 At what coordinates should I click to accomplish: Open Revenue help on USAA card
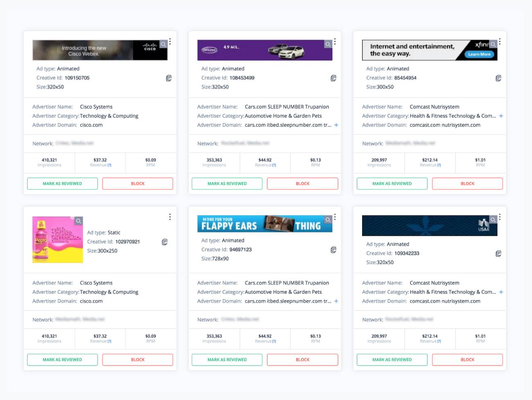coord(439,341)
